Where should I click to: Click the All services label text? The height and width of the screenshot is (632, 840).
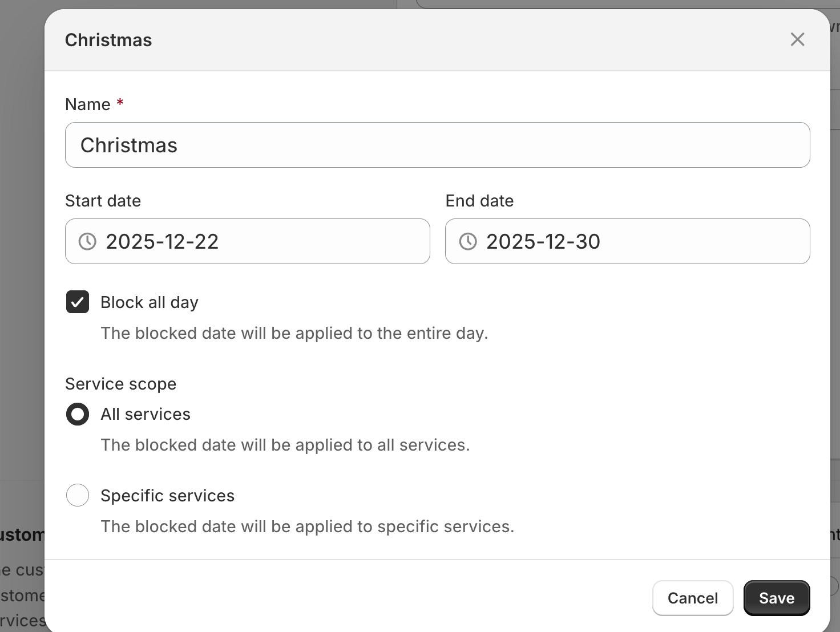pos(146,414)
